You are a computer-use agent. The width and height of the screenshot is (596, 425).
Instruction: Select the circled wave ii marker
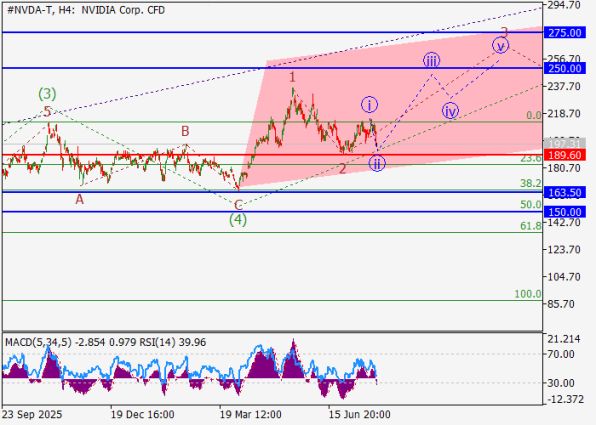(x=377, y=163)
